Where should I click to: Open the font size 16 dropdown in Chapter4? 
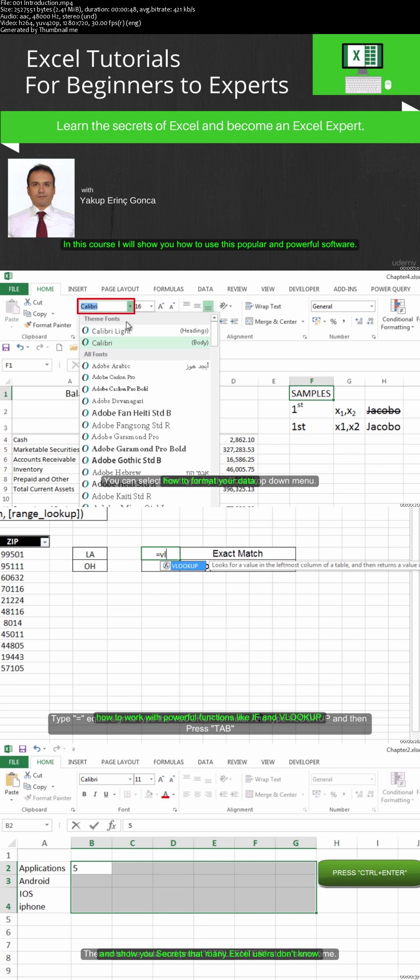coord(151,306)
